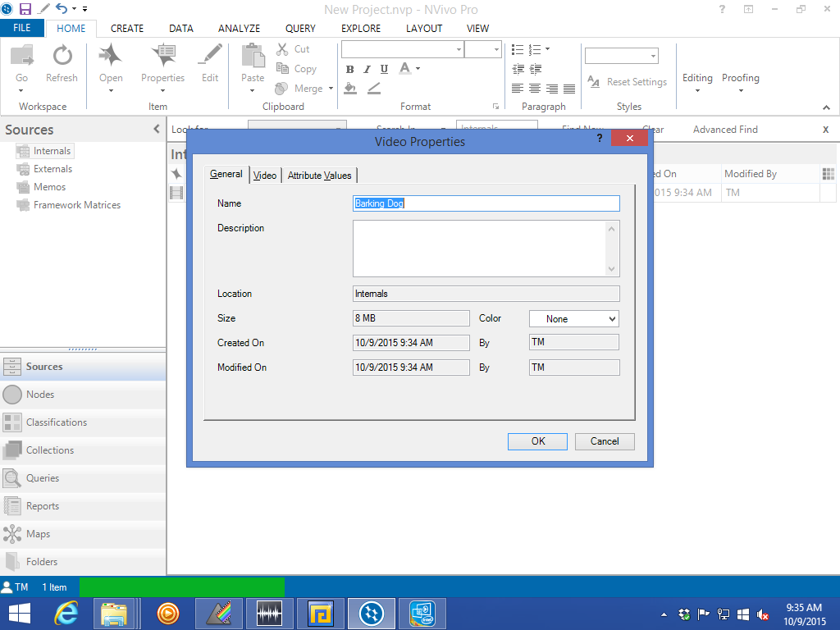This screenshot has width=840, height=630.
Task: Click the Refresh icon in the Workspace group
Action: point(62,57)
